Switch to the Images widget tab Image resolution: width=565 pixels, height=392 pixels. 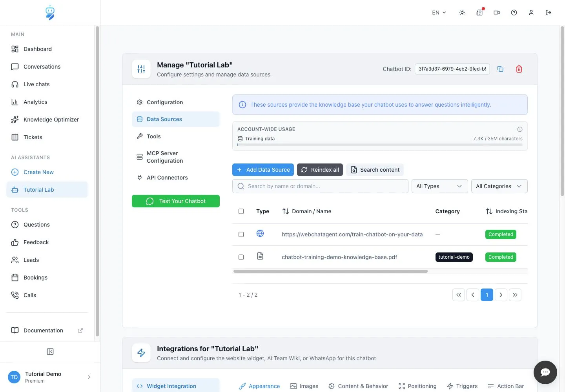pyautogui.click(x=304, y=386)
